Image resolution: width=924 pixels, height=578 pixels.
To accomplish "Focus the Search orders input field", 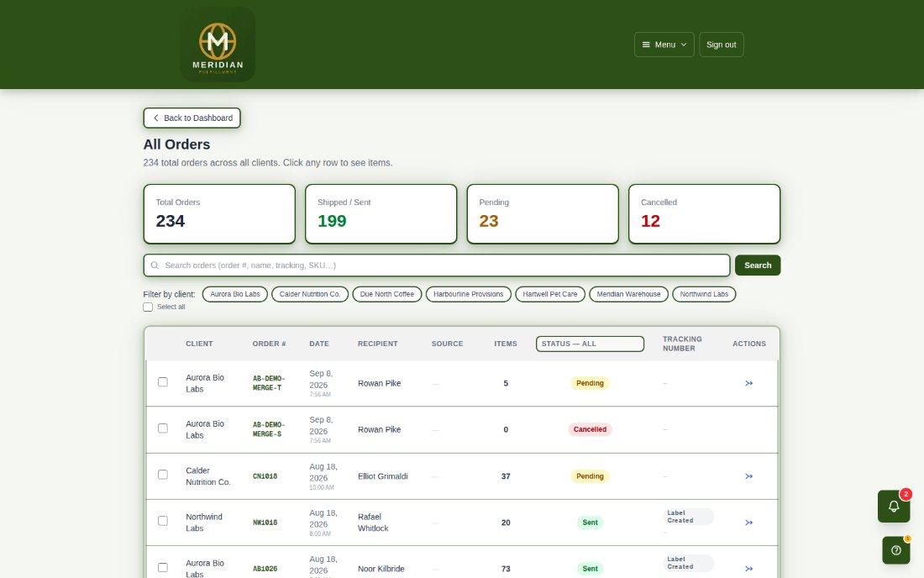I will click(x=437, y=265).
